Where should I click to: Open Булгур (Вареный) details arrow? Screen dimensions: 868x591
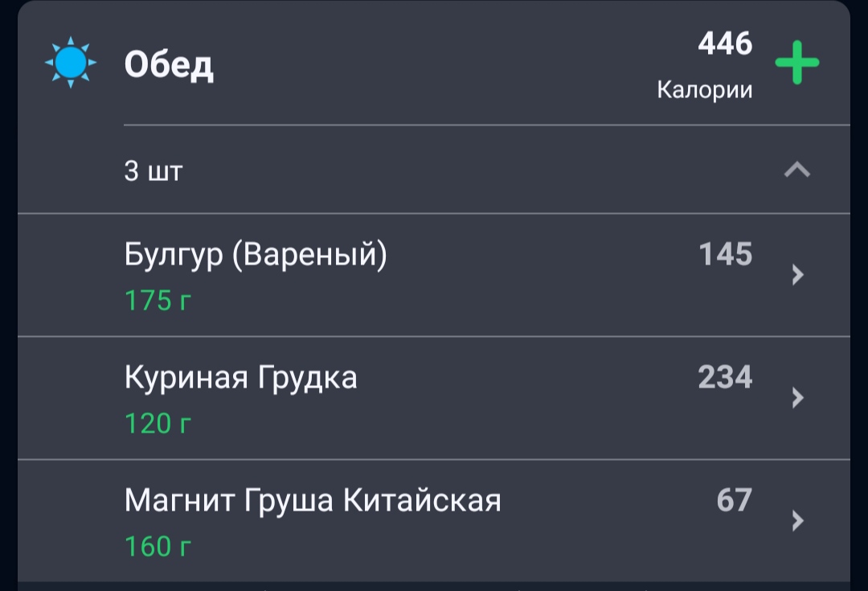click(x=797, y=274)
